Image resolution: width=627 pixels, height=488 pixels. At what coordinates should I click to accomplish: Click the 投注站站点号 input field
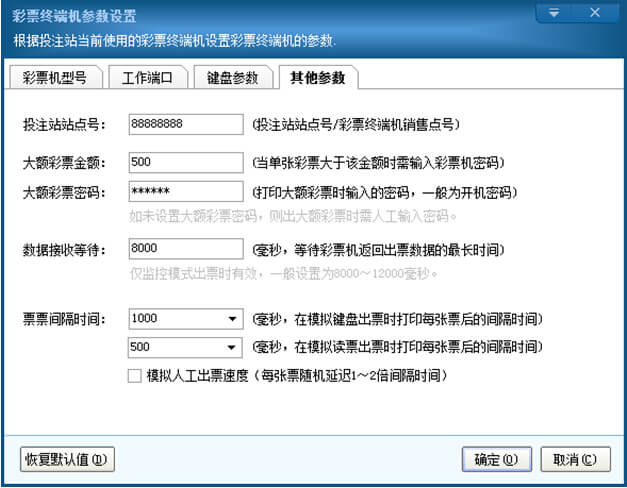click(186, 124)
